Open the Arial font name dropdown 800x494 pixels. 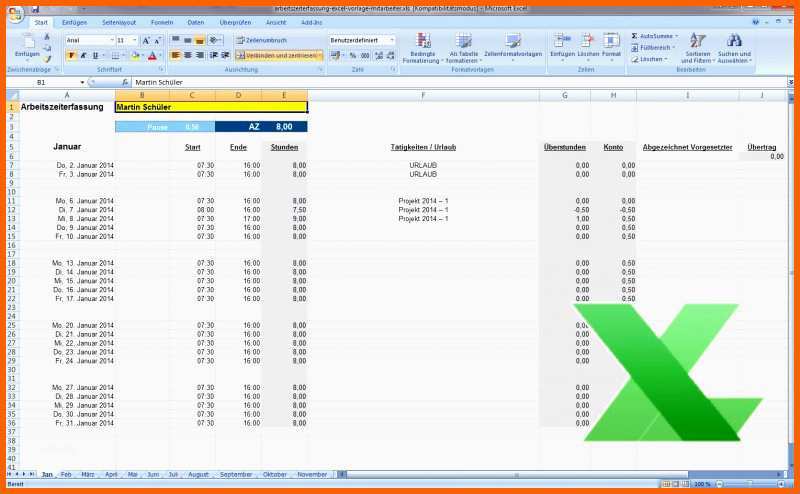[x=109, y=40]
